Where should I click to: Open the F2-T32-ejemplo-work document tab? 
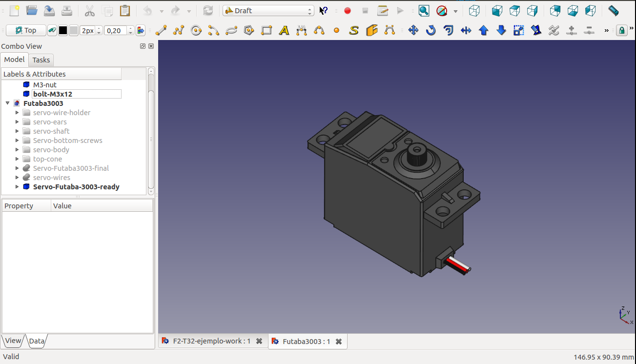pyautogui.click(x=211, y=341)
